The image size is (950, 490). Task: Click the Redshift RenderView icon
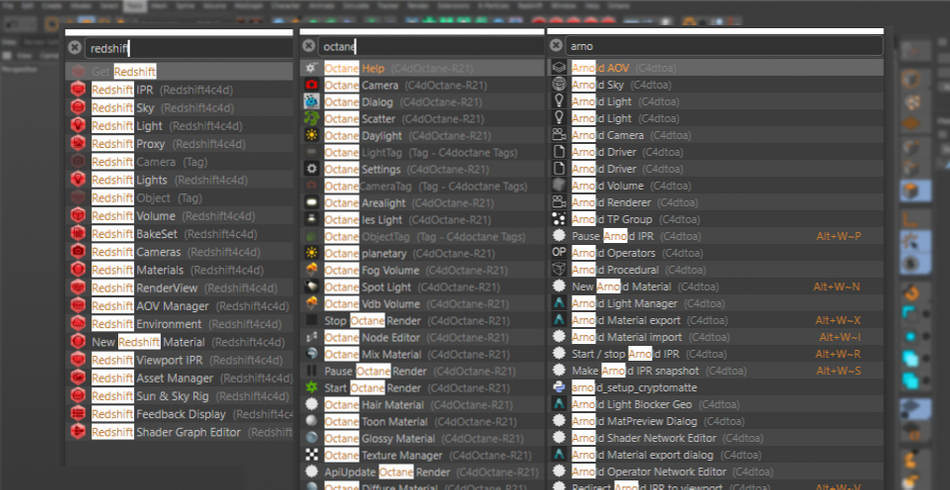78,288
